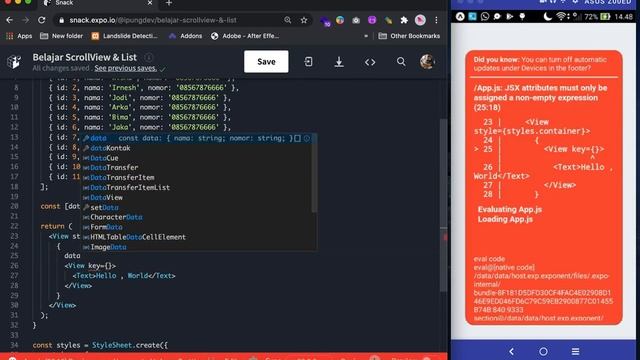This screenshot has height=360, width=640.
Task: Select the setData autocomplete suggestion
Action: pos(198,207)
